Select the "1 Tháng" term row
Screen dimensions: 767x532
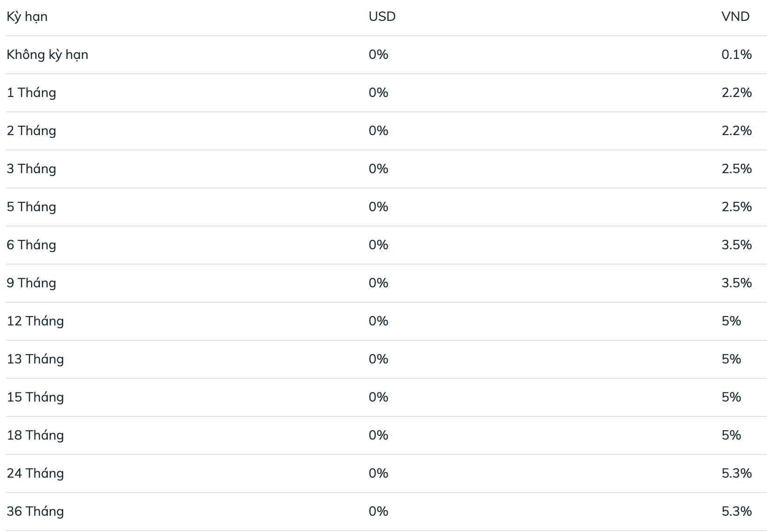[32, 93]
